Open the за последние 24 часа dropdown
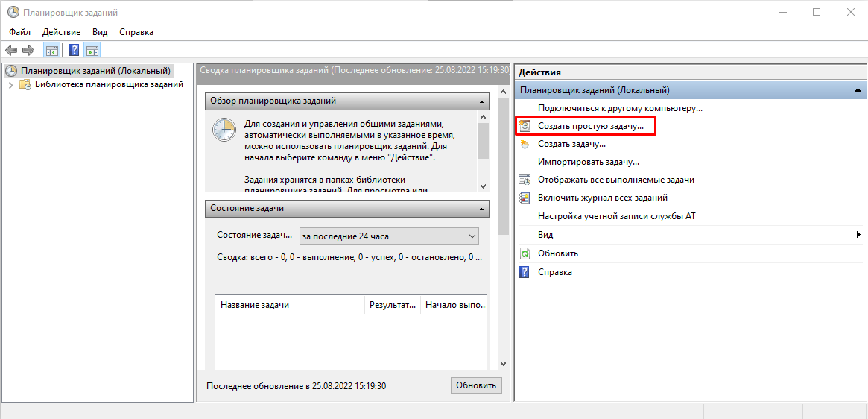 tap(389, 236)
